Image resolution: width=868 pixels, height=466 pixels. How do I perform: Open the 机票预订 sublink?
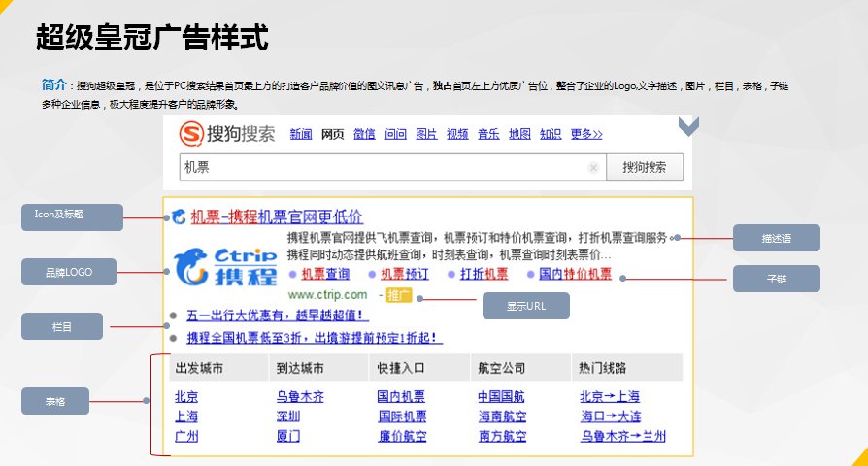(405, 274)
